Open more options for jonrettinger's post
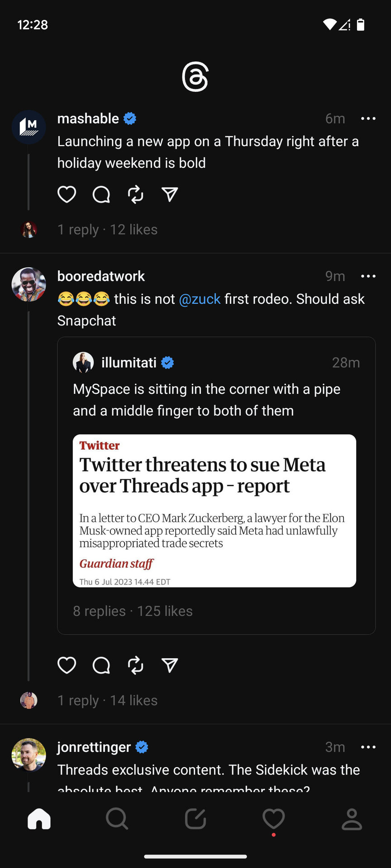This screenshot has height=868, width=391. [368, 747]
